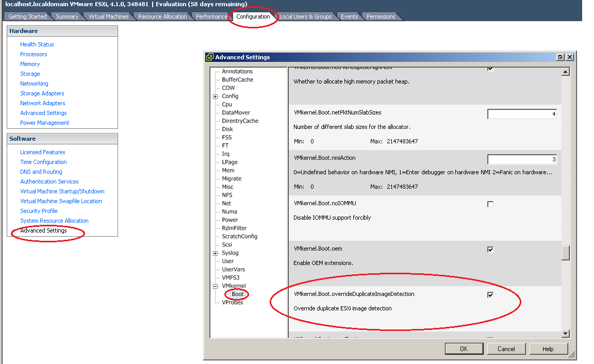Open the Storage hardware link

[x=30, y=74]
